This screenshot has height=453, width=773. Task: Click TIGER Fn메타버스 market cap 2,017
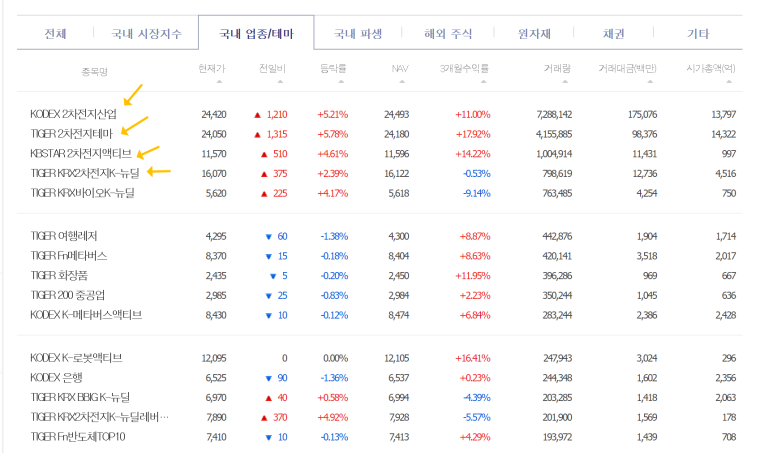726,256
